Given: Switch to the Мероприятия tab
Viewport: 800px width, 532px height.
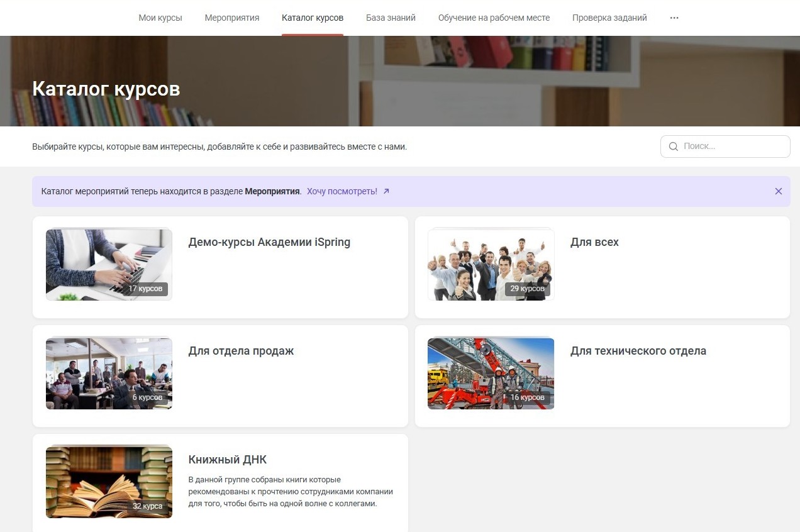Looking at the screenshot, I should [232, 18].
